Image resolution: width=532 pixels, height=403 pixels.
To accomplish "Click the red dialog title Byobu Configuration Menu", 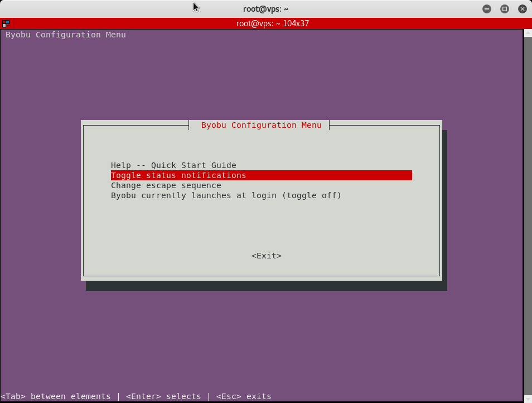I will 261,125.
